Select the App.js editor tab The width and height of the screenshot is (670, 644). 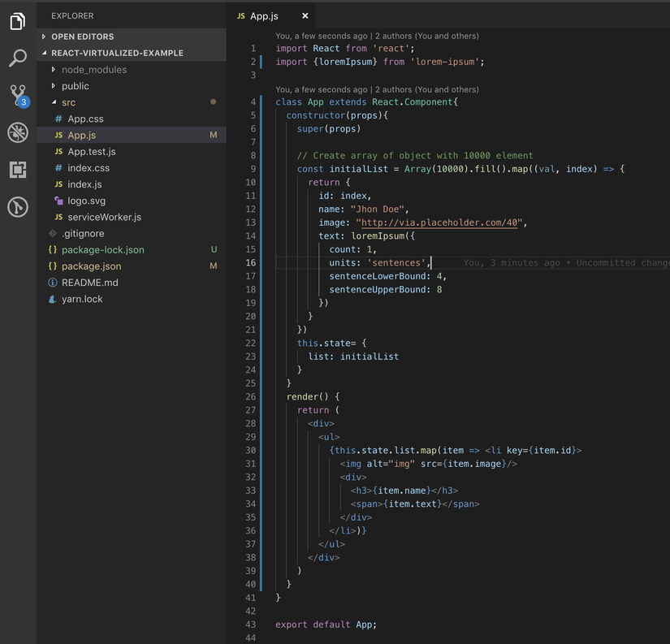(x=263, y=16)
